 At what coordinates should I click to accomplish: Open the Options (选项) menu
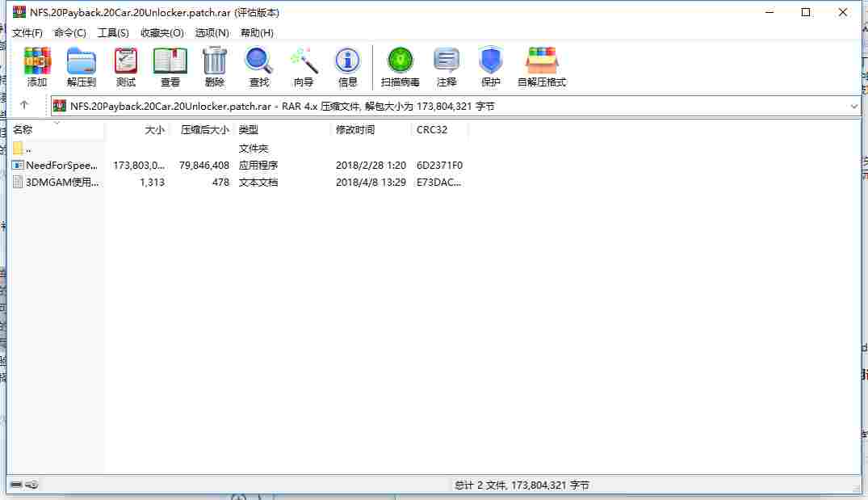point(212,32)
